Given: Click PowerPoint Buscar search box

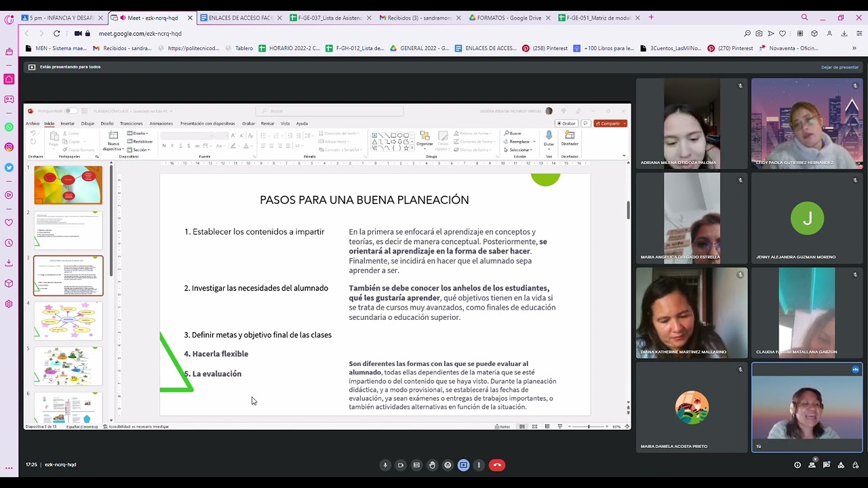Looking at the screenshot, I should point(330,111).
